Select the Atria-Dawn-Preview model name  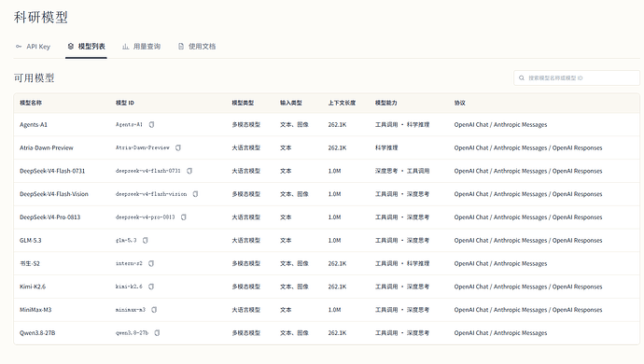(x=47, y=147)
